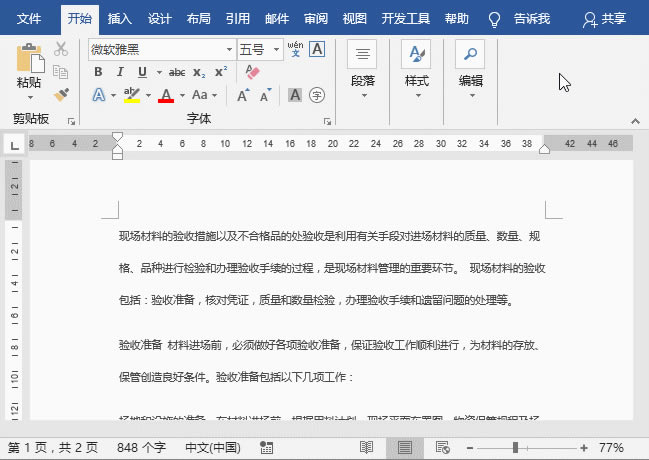Click the Copy icon
The height and width of the screenshot is (460, 649).
[x=61, y=72]
